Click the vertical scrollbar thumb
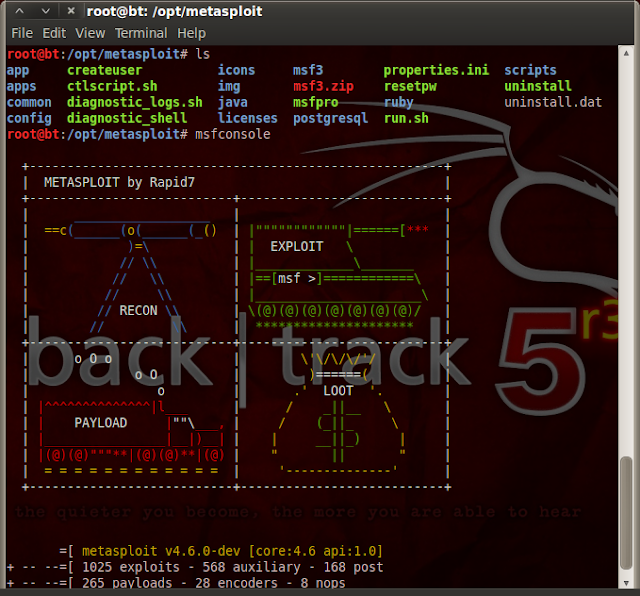 626,513
